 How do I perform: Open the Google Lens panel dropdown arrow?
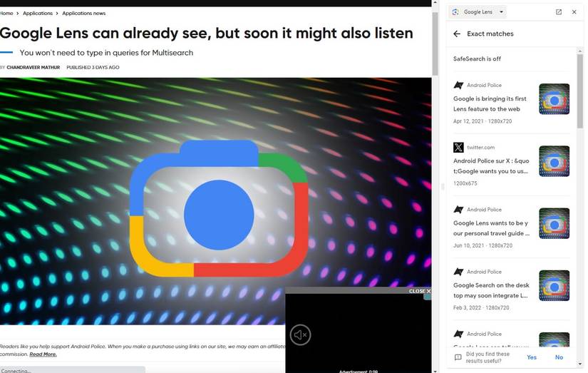(x=501, y=12)
